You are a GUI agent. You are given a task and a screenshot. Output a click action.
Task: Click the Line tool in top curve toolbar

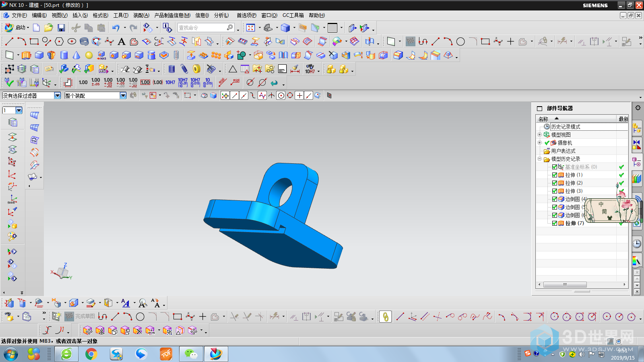[9, 41]
